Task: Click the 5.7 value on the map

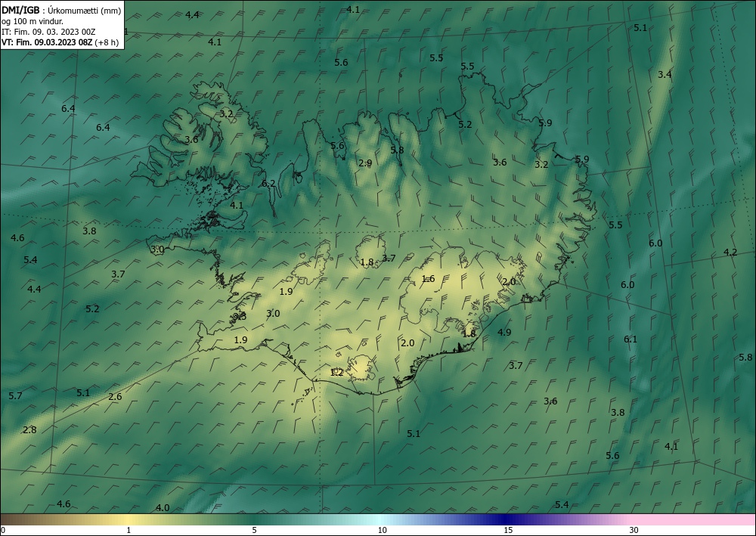Action: (x=15, y=395)
